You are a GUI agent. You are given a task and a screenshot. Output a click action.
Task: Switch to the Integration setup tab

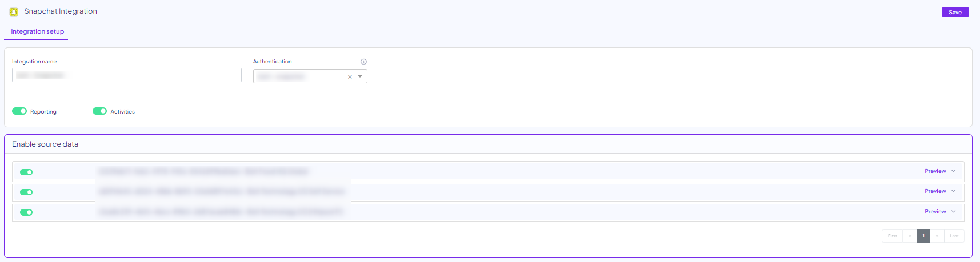point(38,32)
